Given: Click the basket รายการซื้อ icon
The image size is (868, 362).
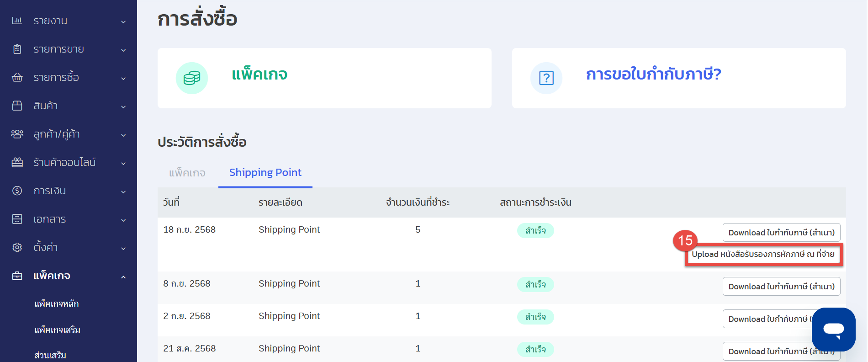Looking at the screenshot, I should 17,77.
